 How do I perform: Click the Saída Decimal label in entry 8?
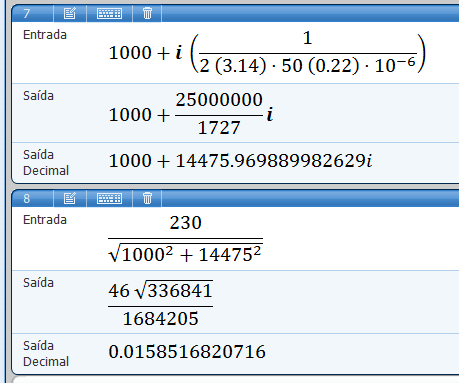coord(46,354)
